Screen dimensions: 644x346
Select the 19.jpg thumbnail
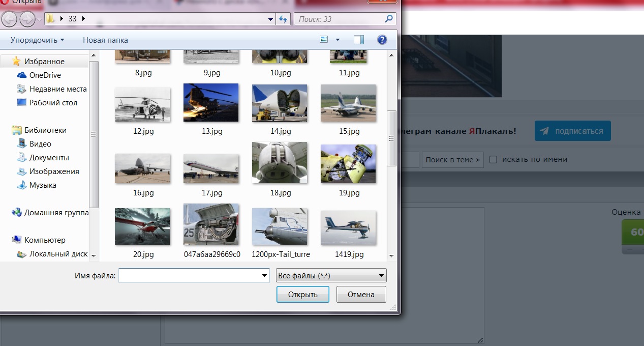coord(348,164)
